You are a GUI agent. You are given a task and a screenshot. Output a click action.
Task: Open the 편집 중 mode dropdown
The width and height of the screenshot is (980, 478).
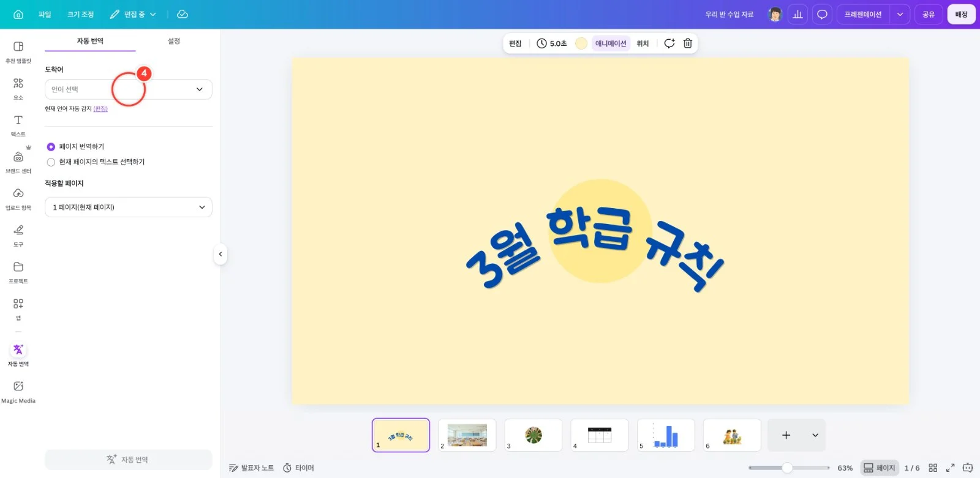coord(133,14)
